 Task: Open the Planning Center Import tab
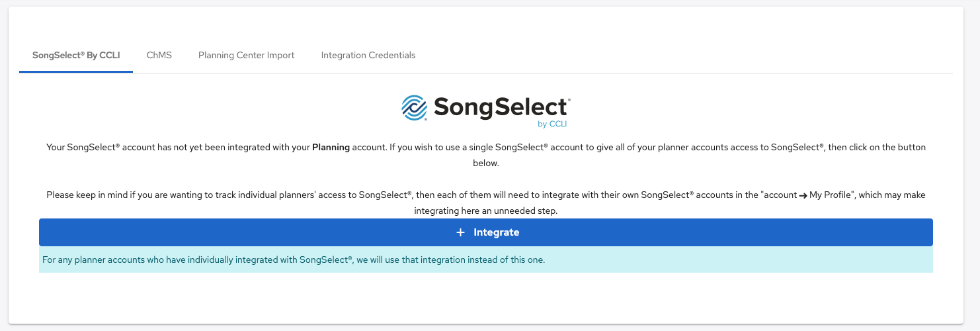246,56
